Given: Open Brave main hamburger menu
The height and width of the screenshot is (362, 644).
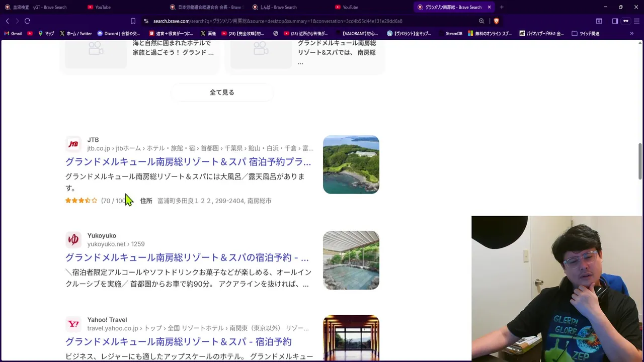Looking at the screenshot, I should point(636,21).
